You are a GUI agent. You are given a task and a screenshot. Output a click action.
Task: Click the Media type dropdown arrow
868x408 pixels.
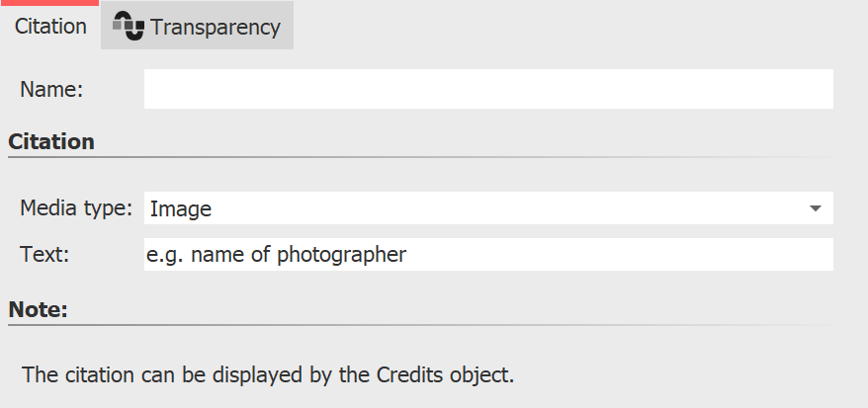815,208
